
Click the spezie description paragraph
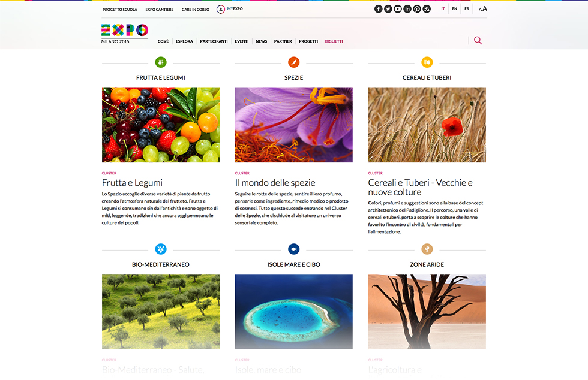click(292, 208)
